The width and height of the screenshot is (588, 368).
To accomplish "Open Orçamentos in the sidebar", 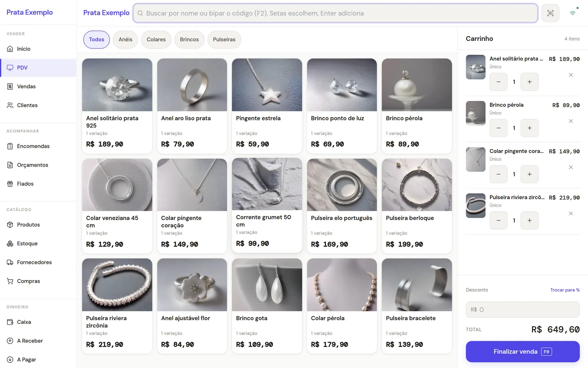I will pyautogui.click(x=38, y=165).
